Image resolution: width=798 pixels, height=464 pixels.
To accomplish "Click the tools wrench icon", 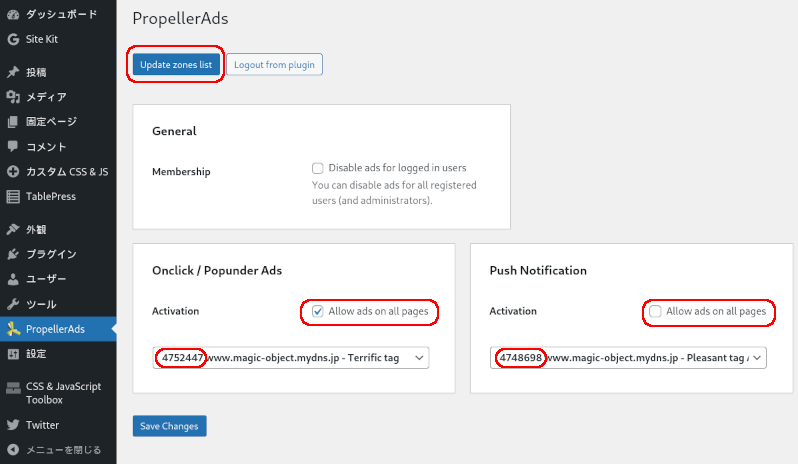I will click(13, 304).
